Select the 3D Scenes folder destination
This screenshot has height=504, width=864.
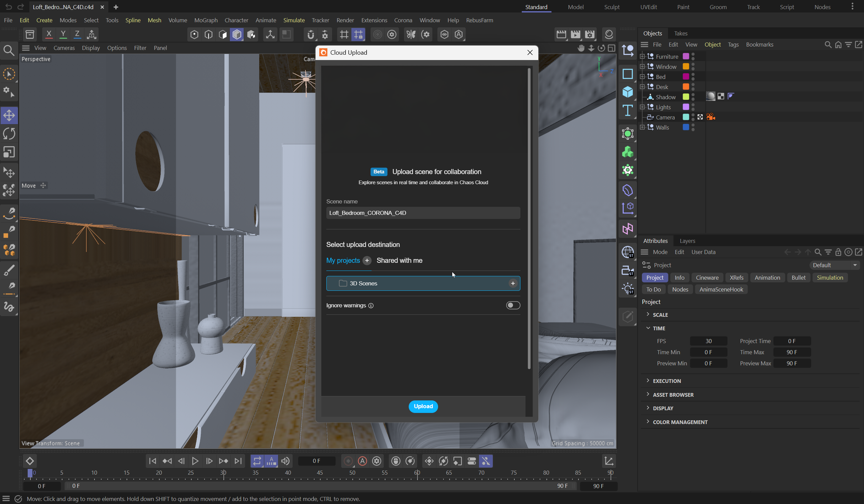point(423,283)
